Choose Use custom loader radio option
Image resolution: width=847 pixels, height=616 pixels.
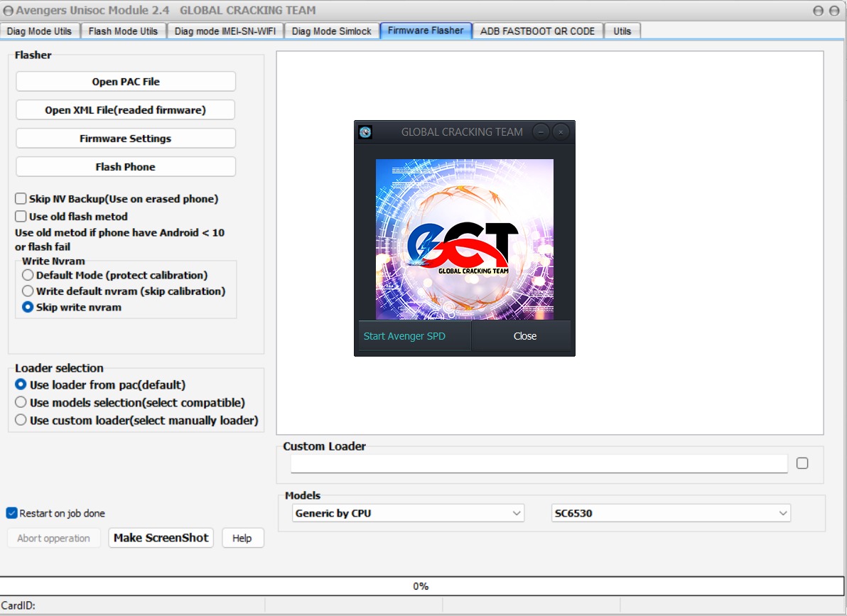click(21, 421)
